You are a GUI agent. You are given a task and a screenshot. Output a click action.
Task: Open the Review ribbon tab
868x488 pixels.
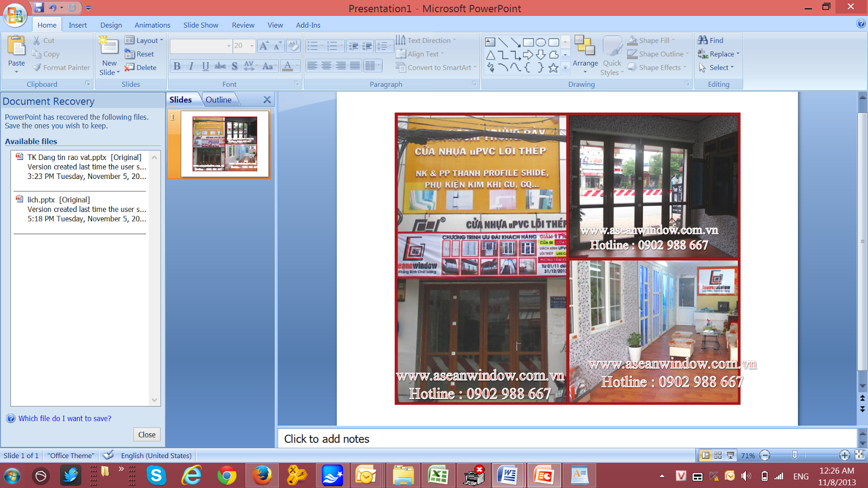pyautogui.click(x=243, y=25)
